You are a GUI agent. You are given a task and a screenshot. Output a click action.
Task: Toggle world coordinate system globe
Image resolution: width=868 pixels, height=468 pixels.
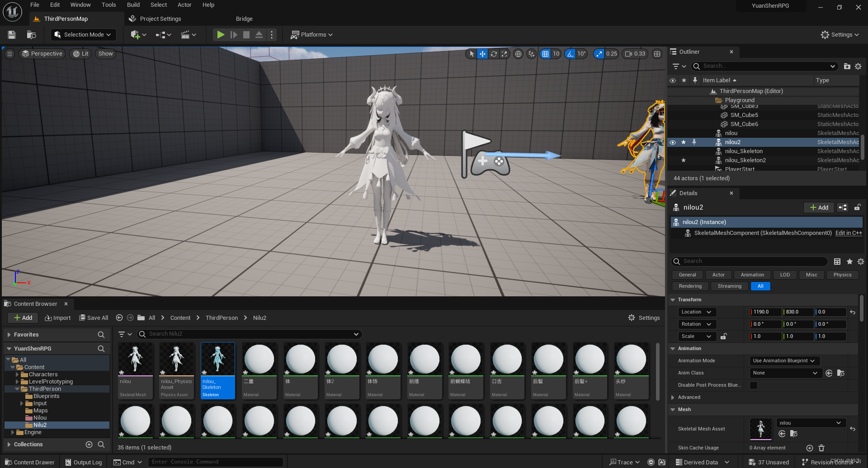(x=518, y=54)
